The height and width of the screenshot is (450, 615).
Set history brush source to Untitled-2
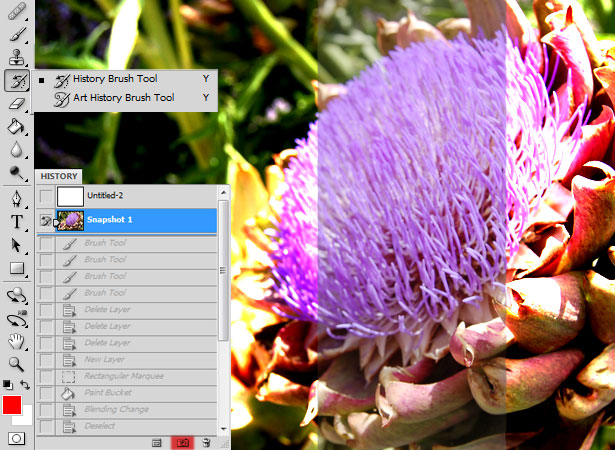(46, 196)
